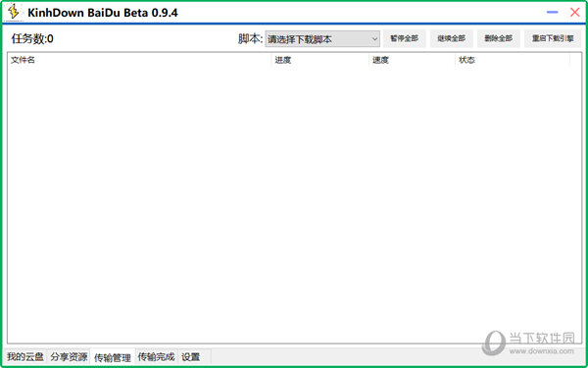
Task: Switch to the 我的云盘 tab
Action: [25, 356]
